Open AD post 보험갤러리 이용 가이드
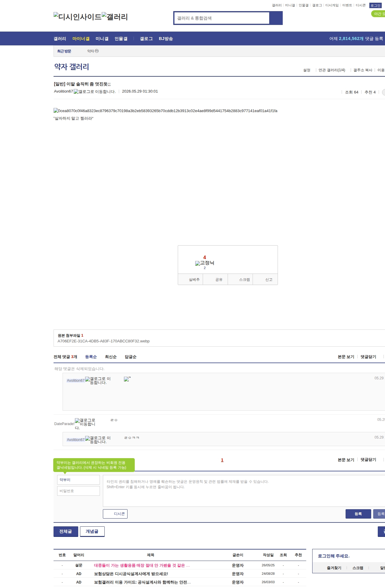This screenshot has height=588, width=385. [143, 582]
